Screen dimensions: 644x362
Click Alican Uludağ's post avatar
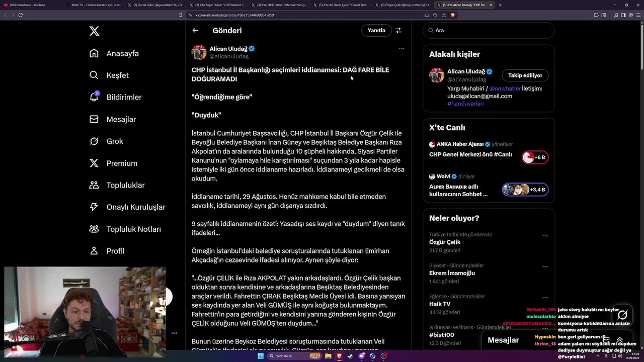pyautogui.click(x=199, y=52)
